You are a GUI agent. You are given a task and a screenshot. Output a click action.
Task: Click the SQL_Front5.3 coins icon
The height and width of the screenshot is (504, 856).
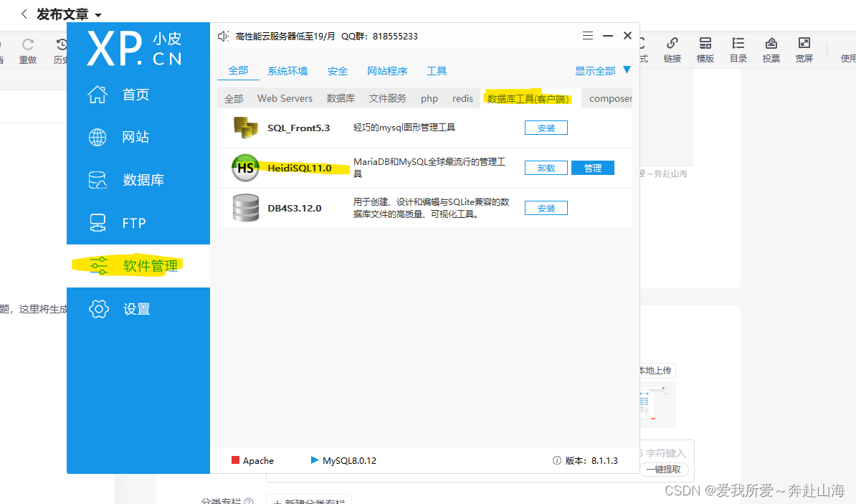point(246,128)
